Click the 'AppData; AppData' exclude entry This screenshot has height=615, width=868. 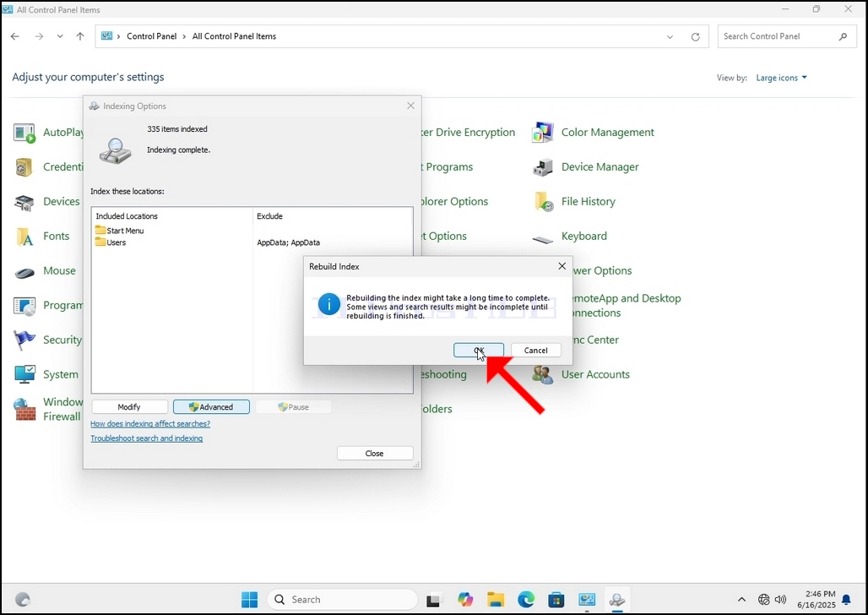point(289,242)
